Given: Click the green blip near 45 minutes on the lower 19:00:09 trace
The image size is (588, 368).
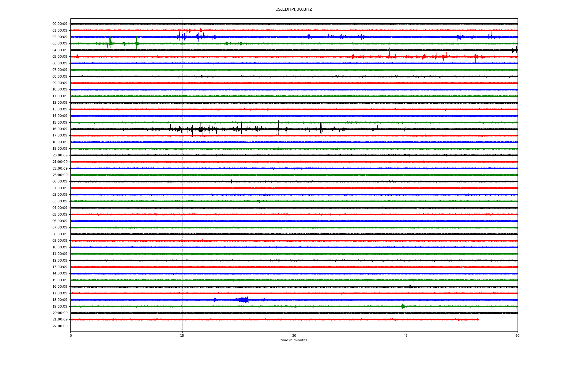Looking at the screenshot, I should [402, 306].
